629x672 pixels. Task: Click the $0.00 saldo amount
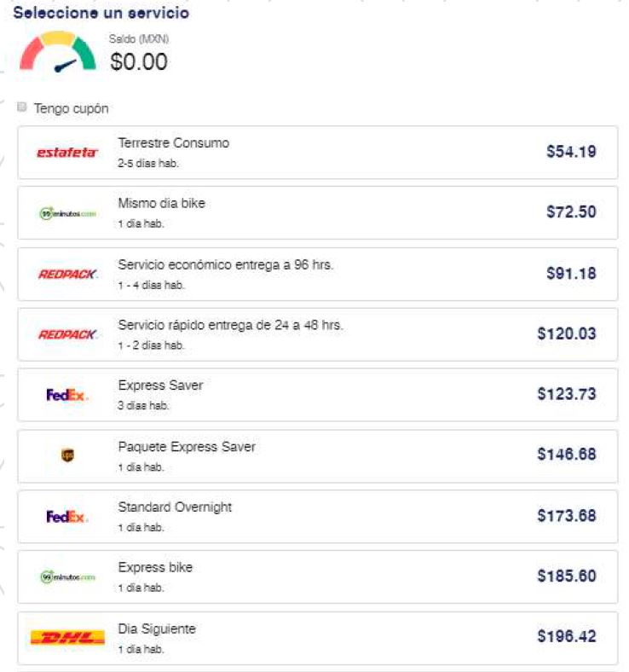(139, 62)
